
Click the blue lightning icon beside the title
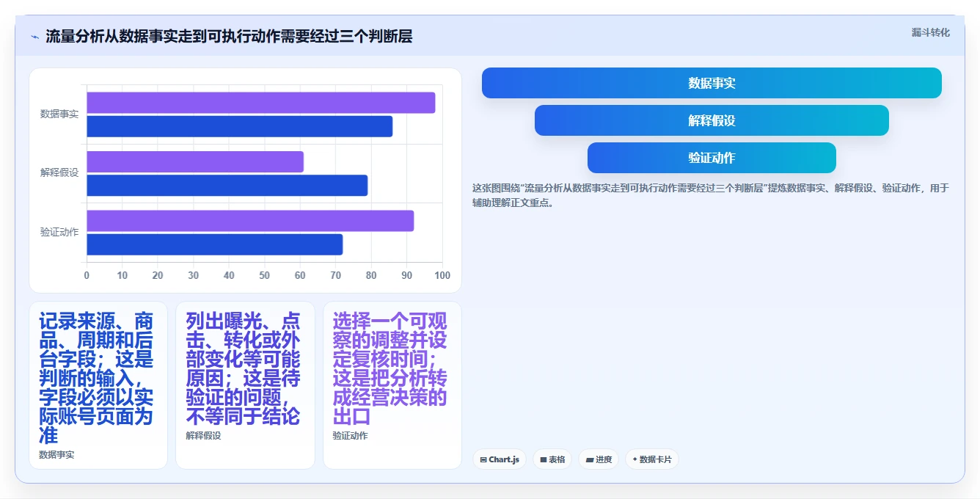pyautogui.click(x=34, y=37)
